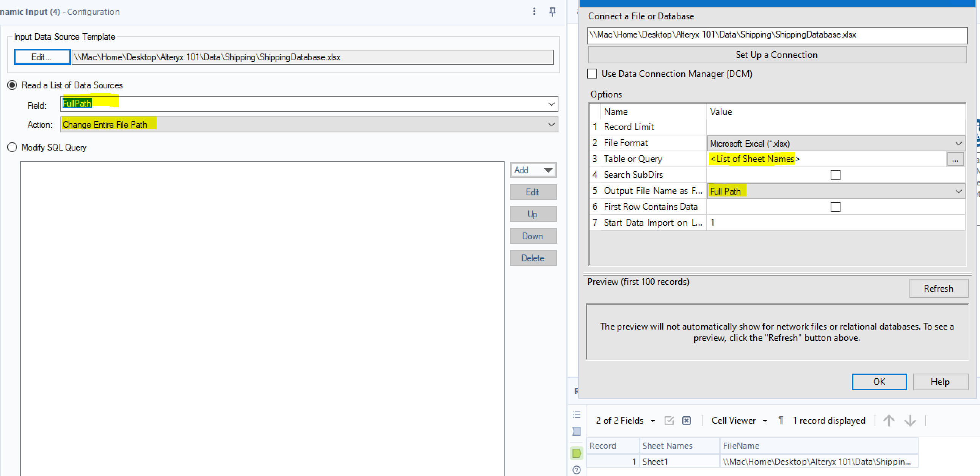Open the three-dot options menu on Dynamic Input

tap(534, 12)
